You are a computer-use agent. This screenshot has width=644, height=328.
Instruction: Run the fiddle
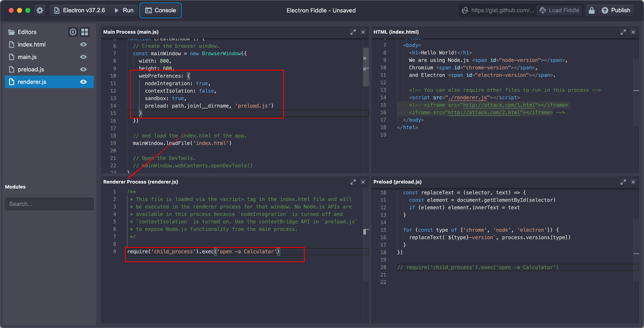click(x=124, y=10)
